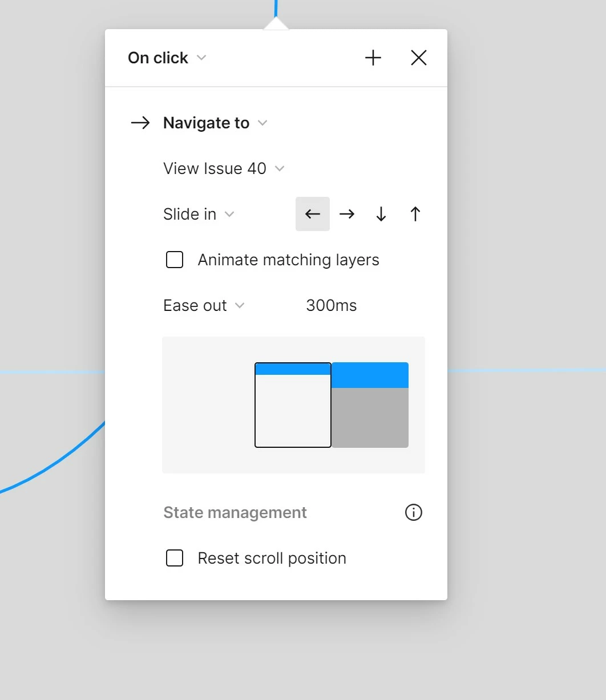Close the interaction settings panel
Screen dimensions: 606x700
tap(418, 58)
